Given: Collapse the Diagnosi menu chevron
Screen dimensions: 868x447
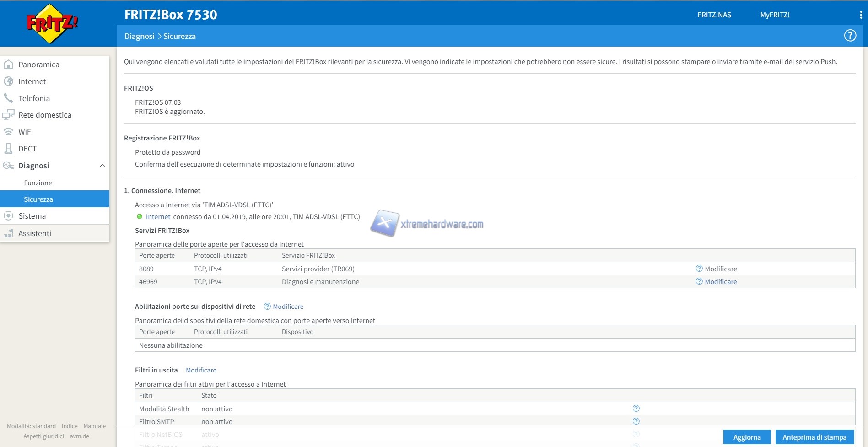Looking at the screenshot, I should [102, 166].
